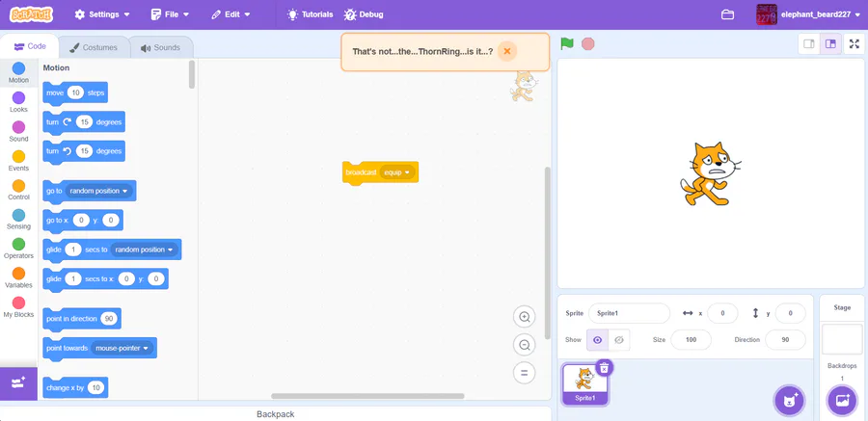Delete Sprite1 with the trash icon
868x421 pixels.
pyautogui.click(x=605, y=367)
